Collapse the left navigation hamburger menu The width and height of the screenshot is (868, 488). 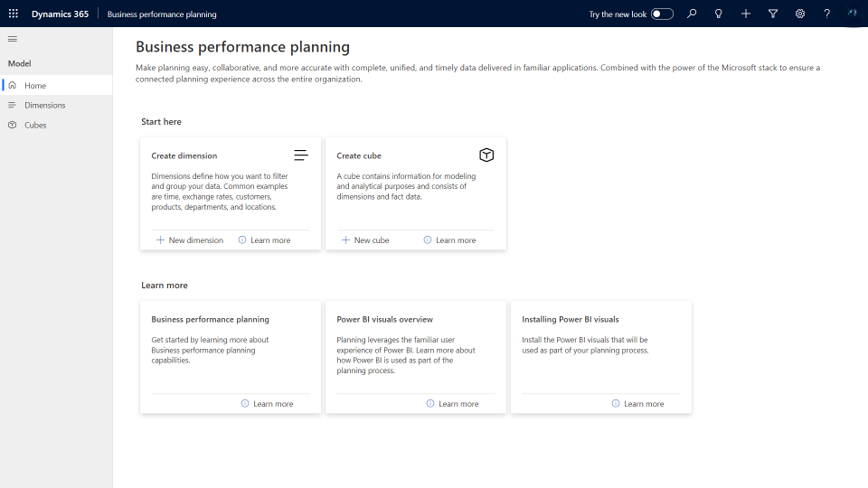12,39
